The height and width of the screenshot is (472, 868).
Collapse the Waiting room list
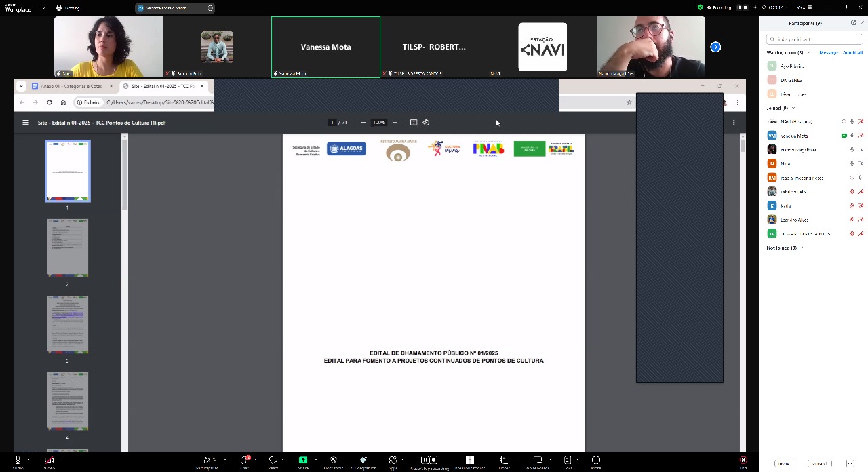click(808, 52)
